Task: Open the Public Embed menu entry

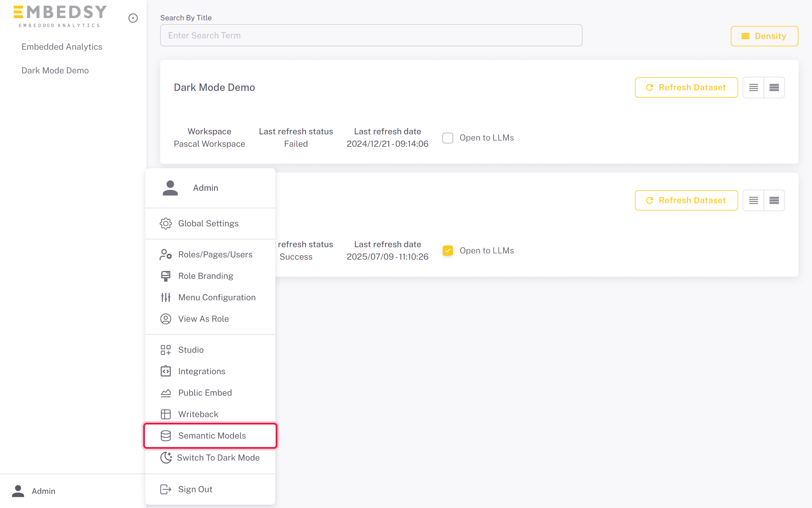Action: point(210,393)
